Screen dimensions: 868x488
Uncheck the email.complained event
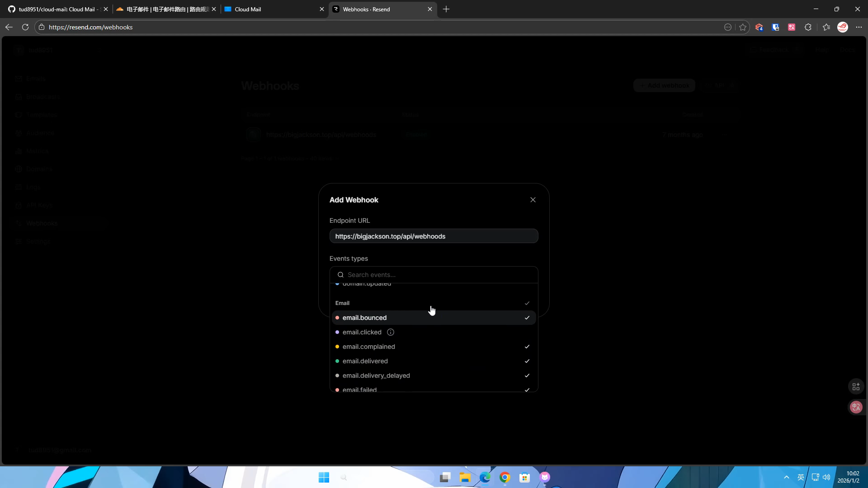click(x=433, y=347)
